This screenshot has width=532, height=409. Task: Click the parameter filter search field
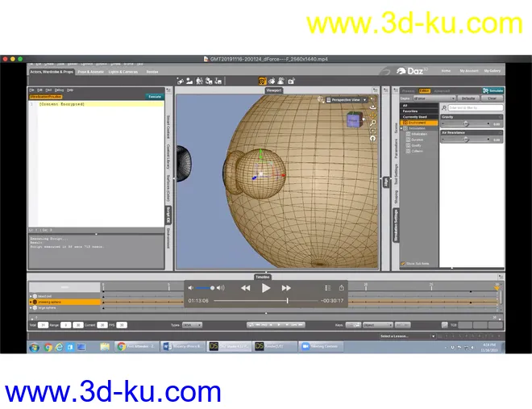click(x=474, y=106)
